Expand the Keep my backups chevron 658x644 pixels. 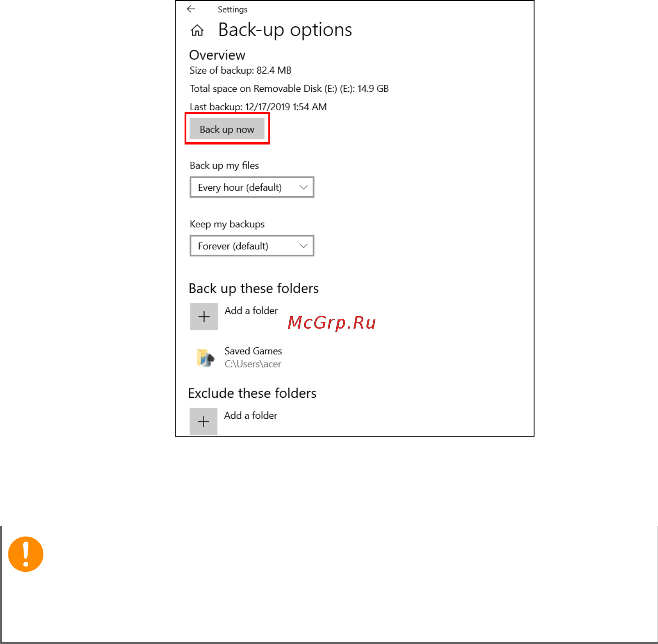[x=304, y=246]
